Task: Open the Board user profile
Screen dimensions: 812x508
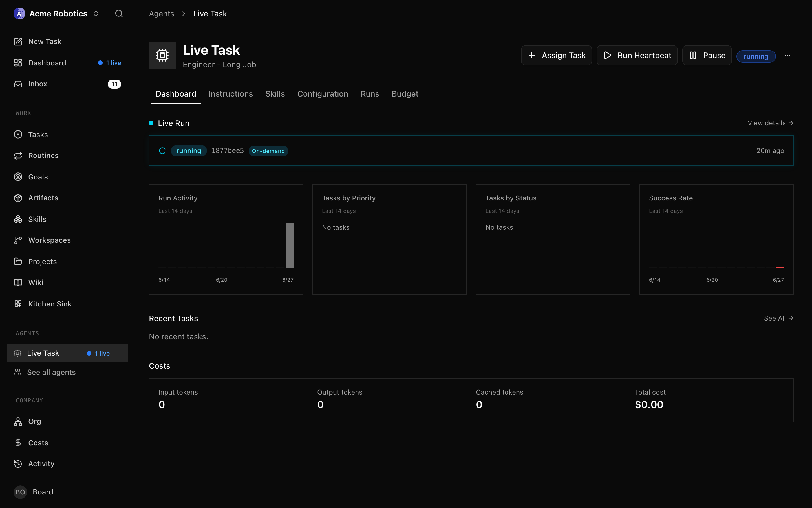Action: pos(67,492)
